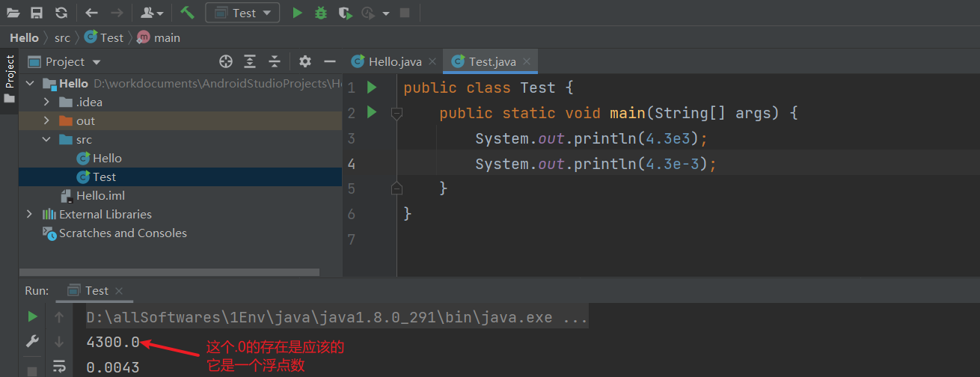Screen dimensions: 980x377
Task: Stop the process with the toolbar square
Action: (405, 13)
